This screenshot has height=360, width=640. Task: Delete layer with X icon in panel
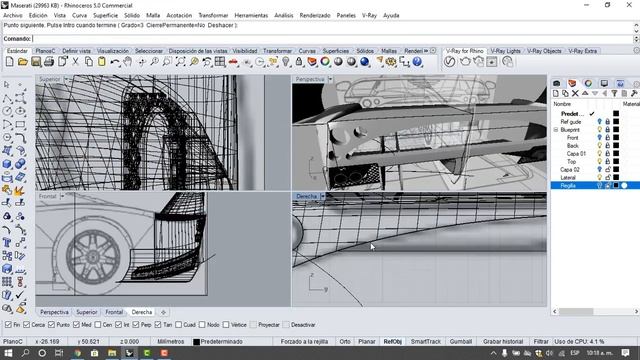(x=575, y=93)
